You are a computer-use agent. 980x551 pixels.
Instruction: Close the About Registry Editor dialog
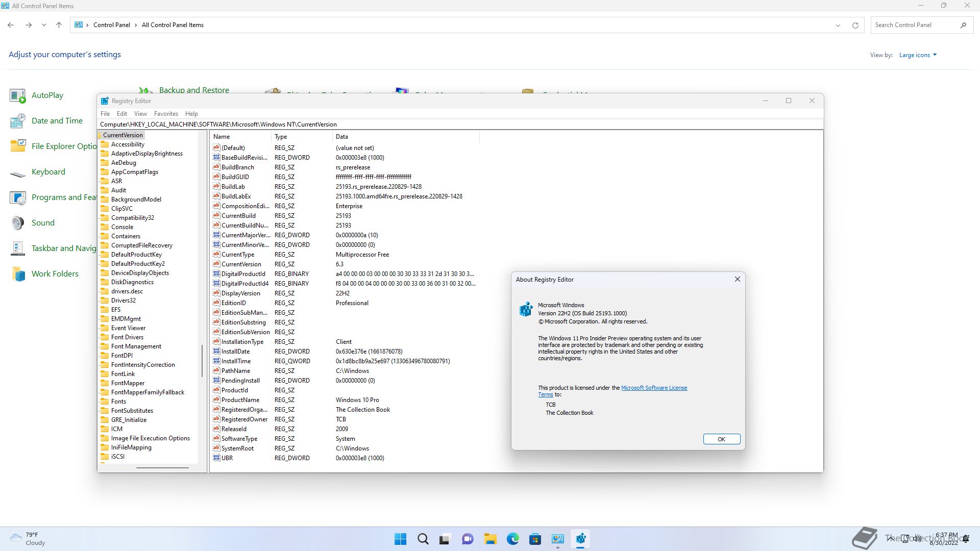(x=737, y=279)
